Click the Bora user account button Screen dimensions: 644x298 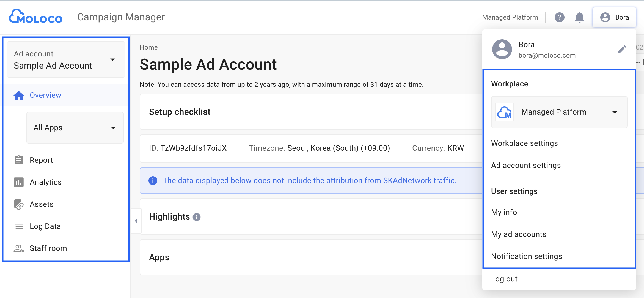(614, 17)
